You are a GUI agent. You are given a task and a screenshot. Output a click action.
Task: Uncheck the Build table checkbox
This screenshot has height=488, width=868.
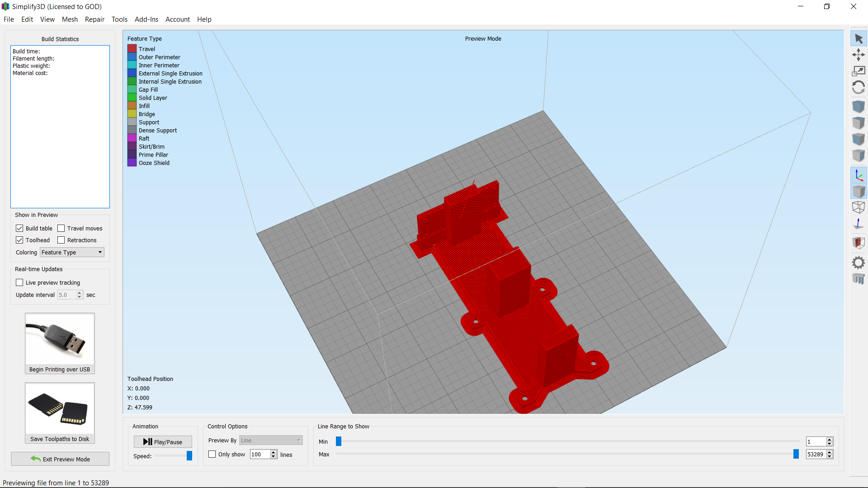point(19,228)
